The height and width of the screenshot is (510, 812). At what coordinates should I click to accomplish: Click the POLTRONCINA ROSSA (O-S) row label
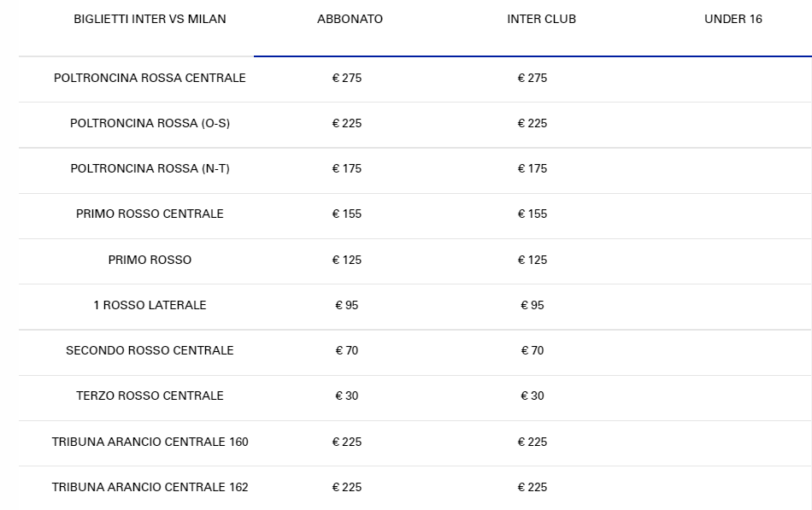pos(150,123)
